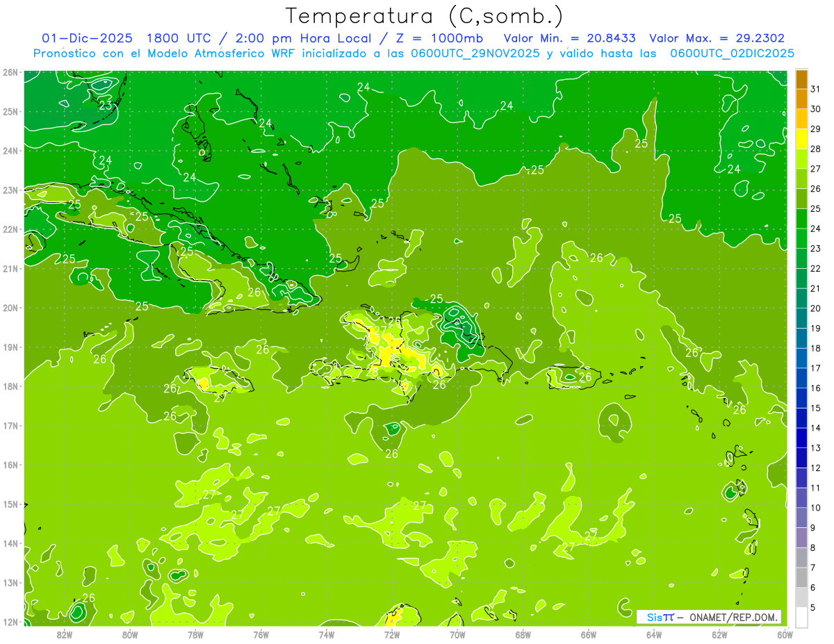Viewport: 834px width, 644px height.
Task: Click the '12N' latitude axis label
Action: pyautogui.click(x=10, y=622)
